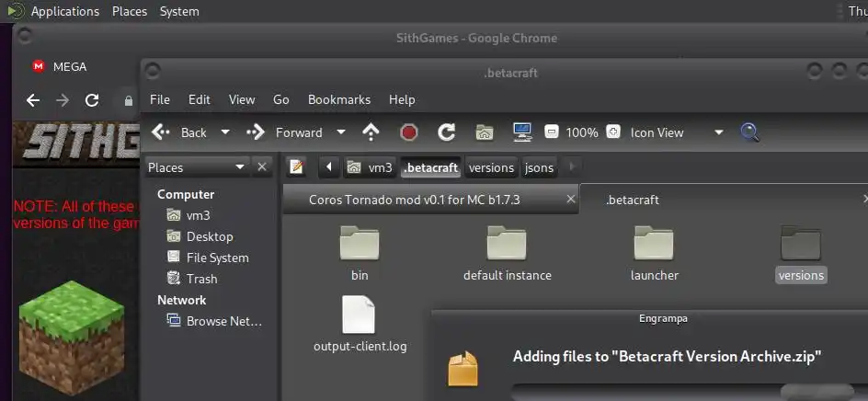Click the distro logo in top panel

16,10
